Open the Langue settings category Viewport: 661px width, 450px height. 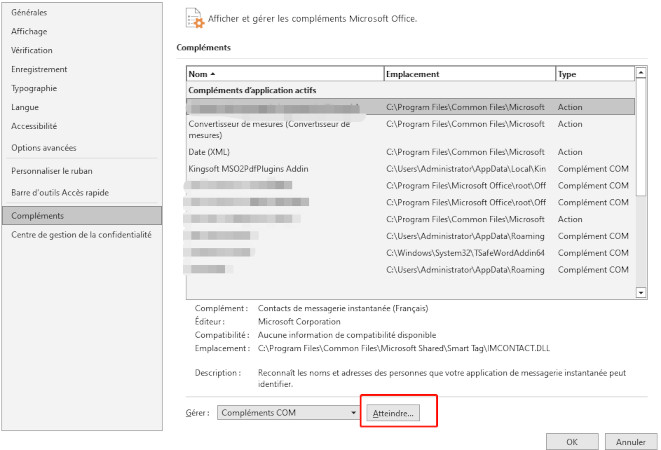(25, 108)
